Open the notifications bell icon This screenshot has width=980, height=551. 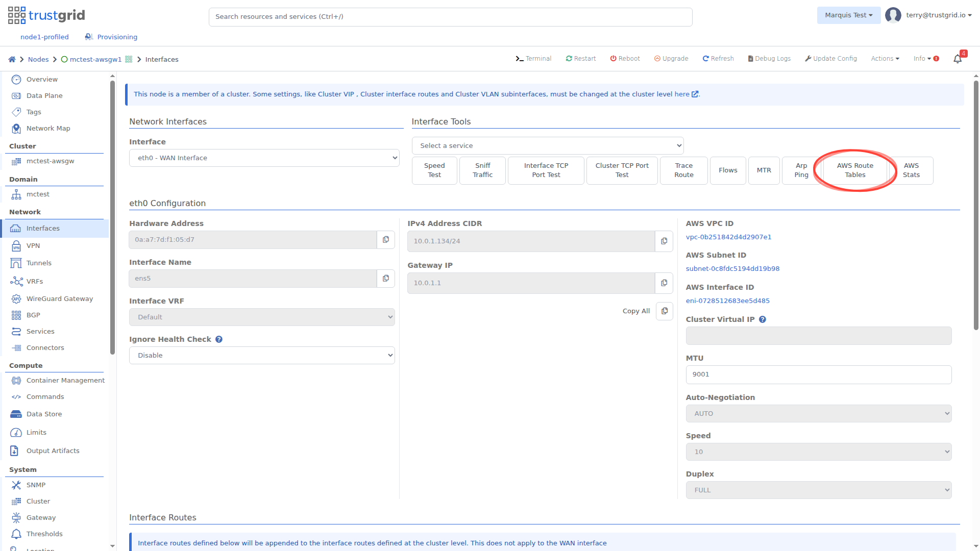(x=958, y=59)
